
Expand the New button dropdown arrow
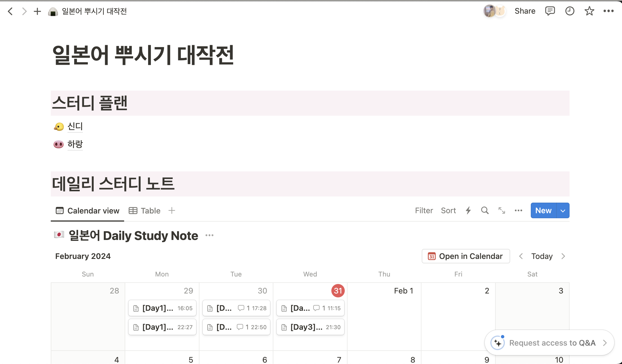point(563,211)
